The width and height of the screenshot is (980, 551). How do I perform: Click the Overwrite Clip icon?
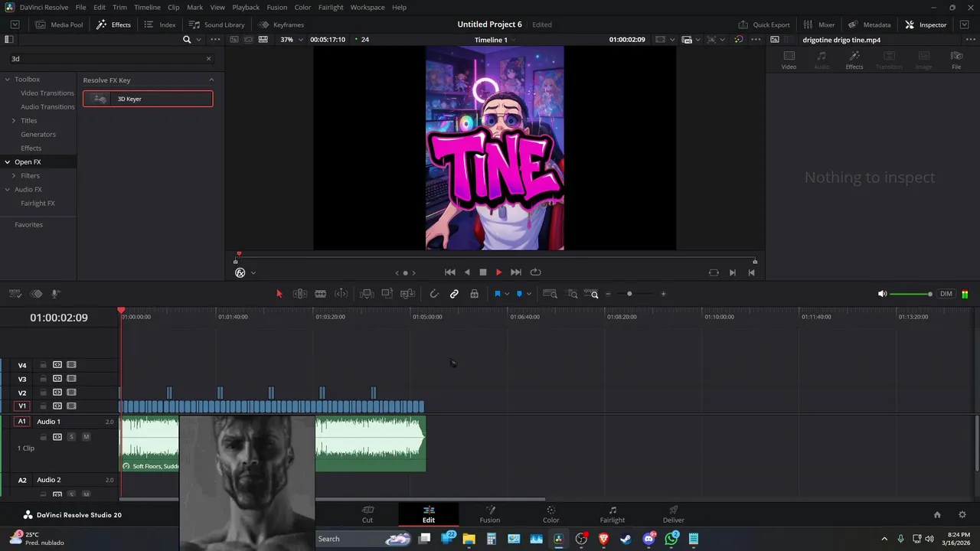(x=387, y=294)
